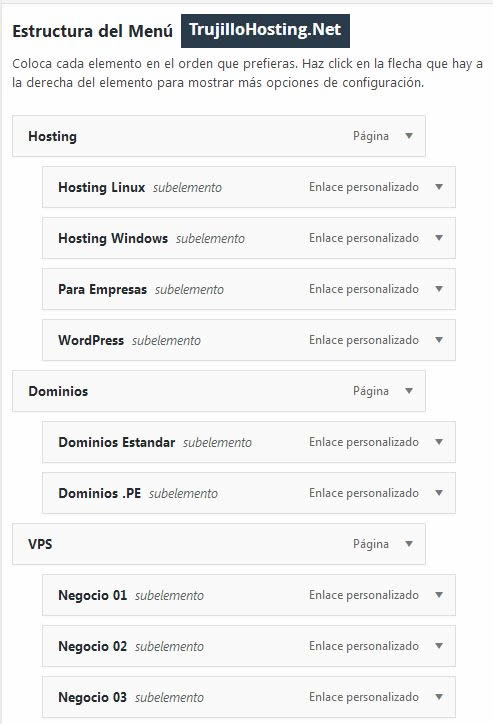Show WordPress subelement settings arrow
Viewport: 493px width, 724px height.
point(439,340)
